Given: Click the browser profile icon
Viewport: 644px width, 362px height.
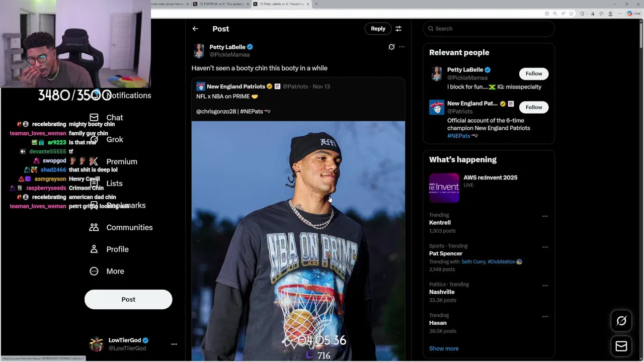Looking at the screenshot, I should coord(610,14).
